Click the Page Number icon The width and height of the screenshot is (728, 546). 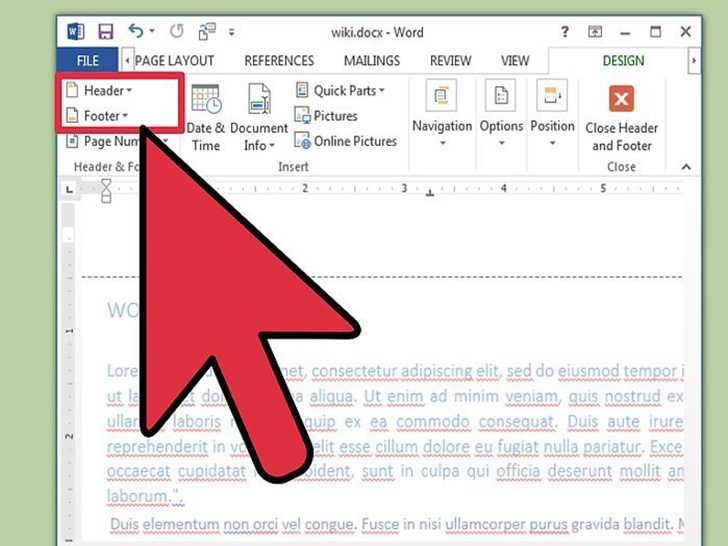point(72,141)
